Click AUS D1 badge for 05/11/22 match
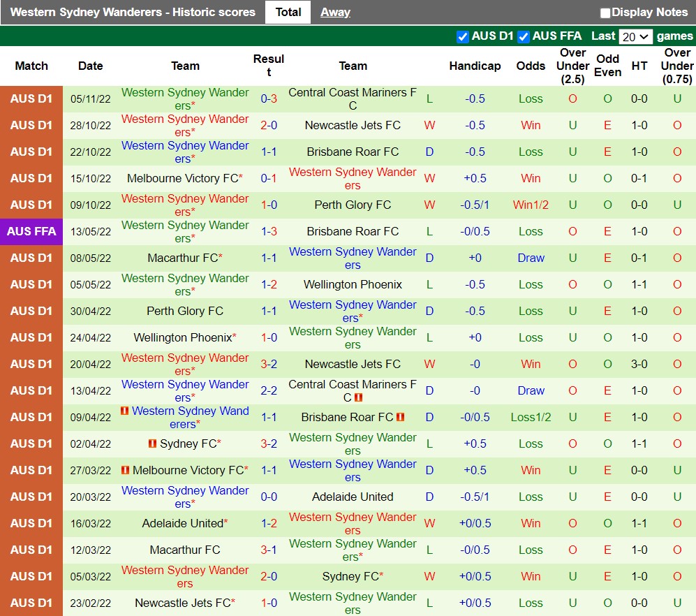Screen dimensions: 696x616 (x=31, y=98)
